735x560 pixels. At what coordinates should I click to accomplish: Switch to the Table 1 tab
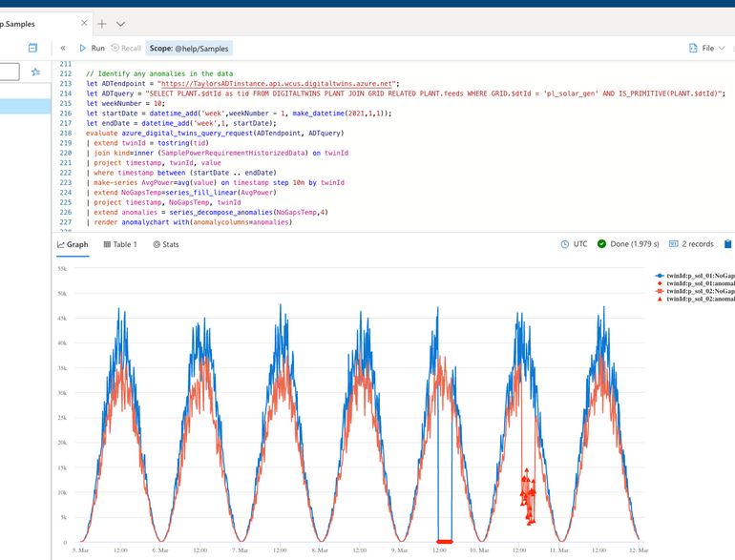tap(120, 244)
